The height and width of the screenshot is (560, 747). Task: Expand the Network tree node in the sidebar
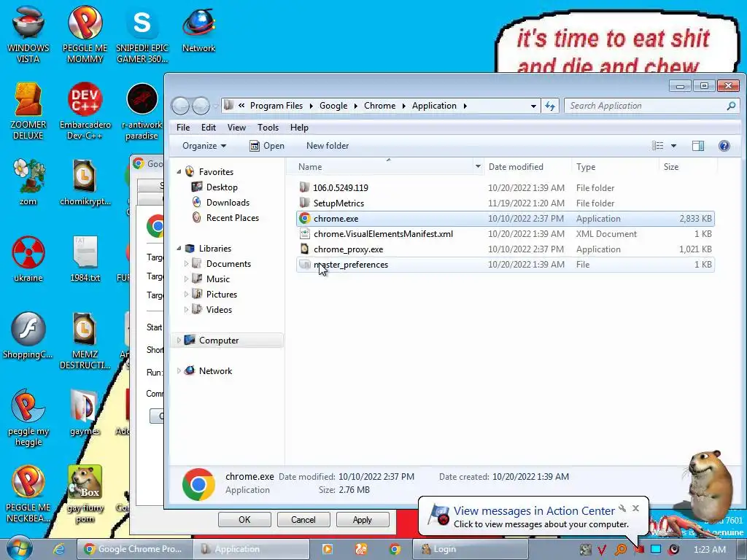click(179, 371)
